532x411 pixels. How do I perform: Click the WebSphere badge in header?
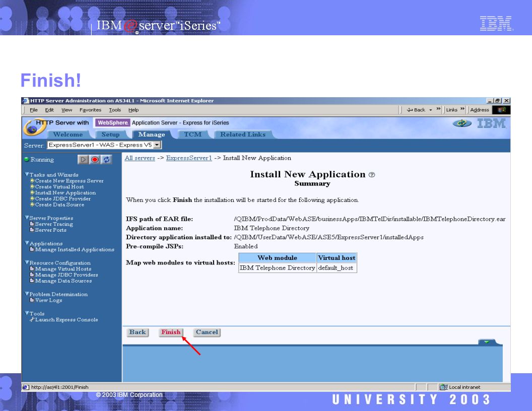click(112, 123)
